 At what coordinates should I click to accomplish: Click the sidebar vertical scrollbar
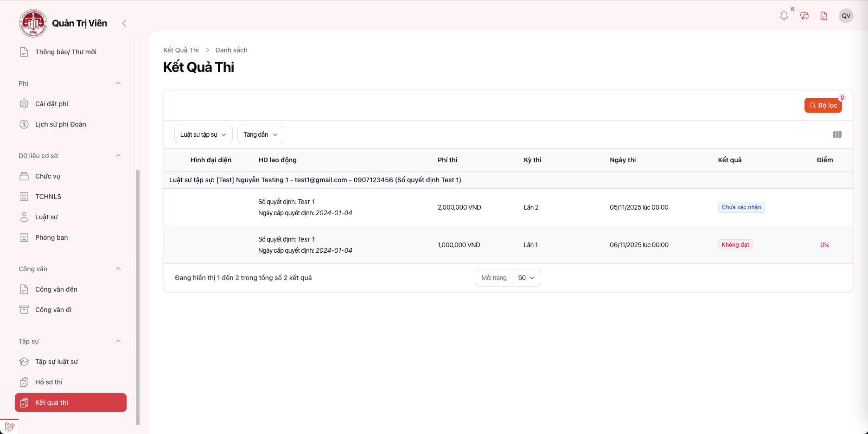pyautogui.click(x=137, y=297)
